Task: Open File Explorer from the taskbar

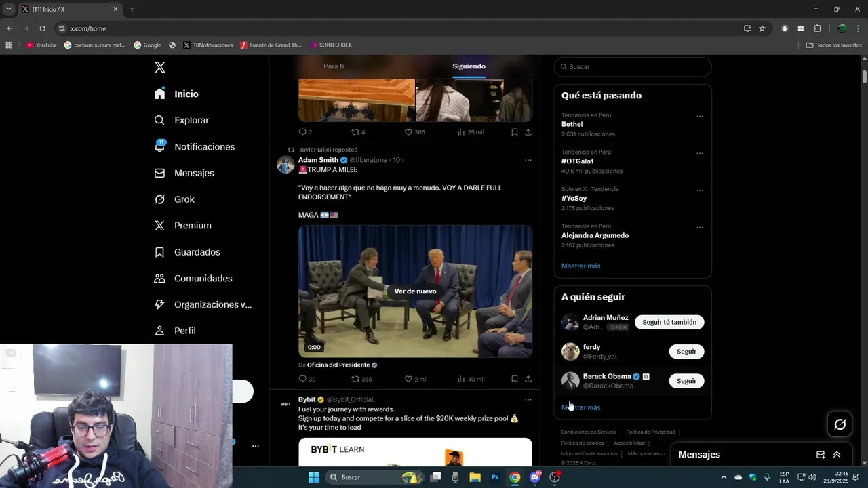Action: (475, 477)
